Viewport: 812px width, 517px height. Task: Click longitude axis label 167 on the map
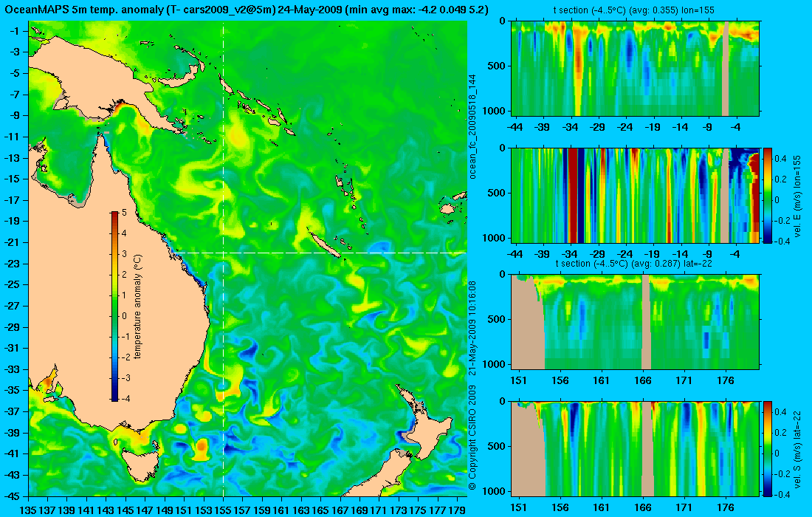(340, 511)
